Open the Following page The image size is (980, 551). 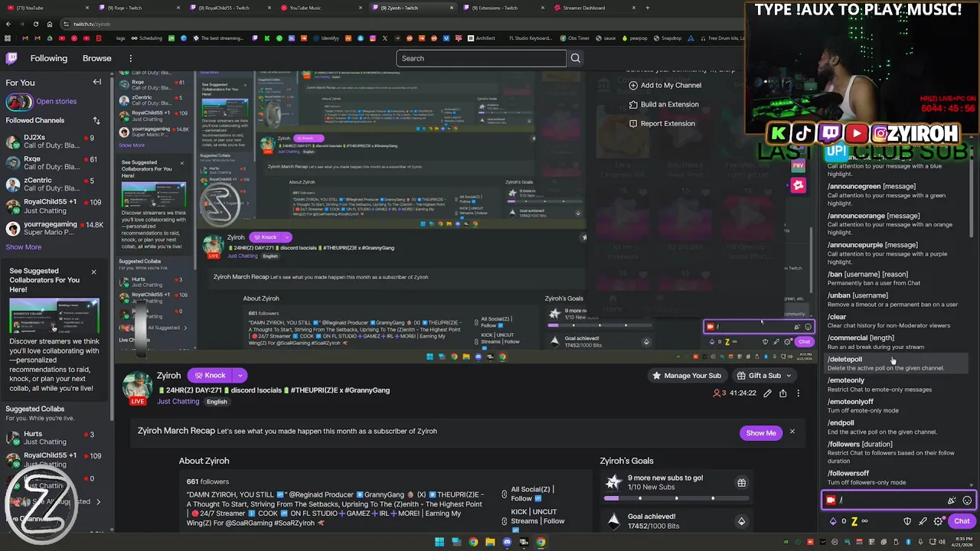(49, 58)
